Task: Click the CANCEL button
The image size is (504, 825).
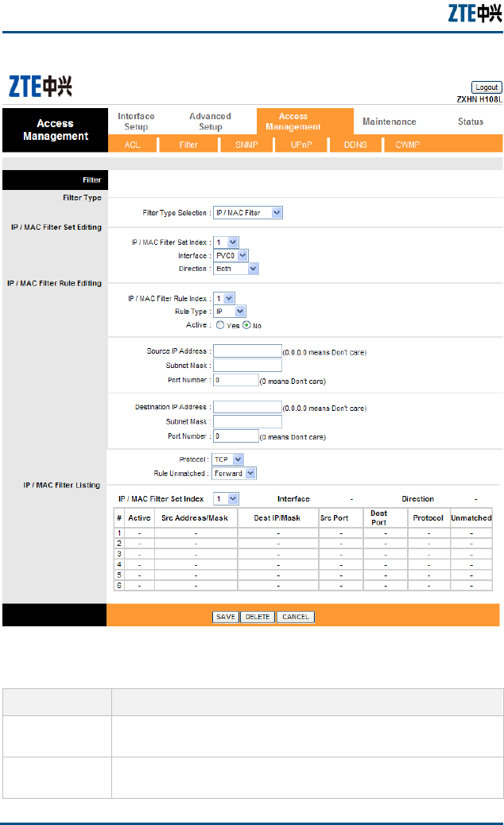Action: coord(295,617)
